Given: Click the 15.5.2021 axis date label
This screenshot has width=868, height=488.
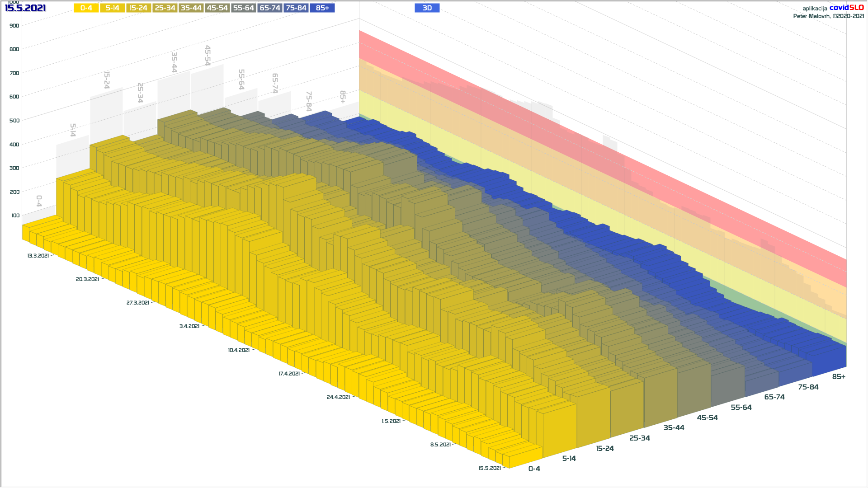Looking at the screenshot, I should 490,468.
